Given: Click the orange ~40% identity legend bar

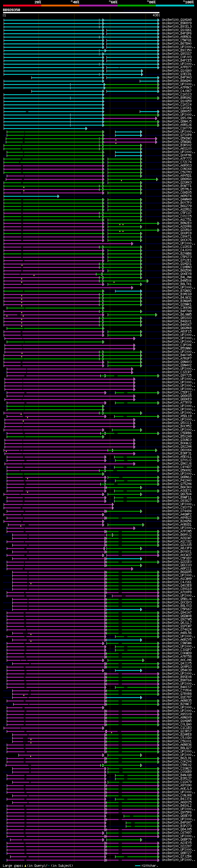Looking at the screenshot, I should 60,6.
